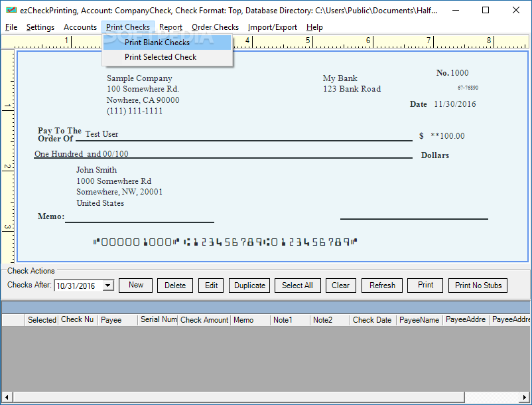Click the right arrow of horizontal scrollbar

[x=525, y=396]
